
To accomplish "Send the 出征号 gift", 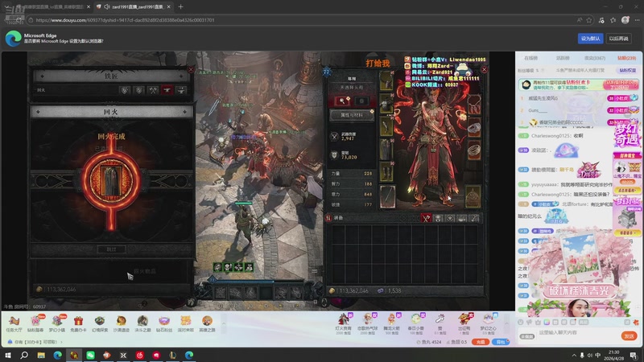I will click(x=464, y=323).
